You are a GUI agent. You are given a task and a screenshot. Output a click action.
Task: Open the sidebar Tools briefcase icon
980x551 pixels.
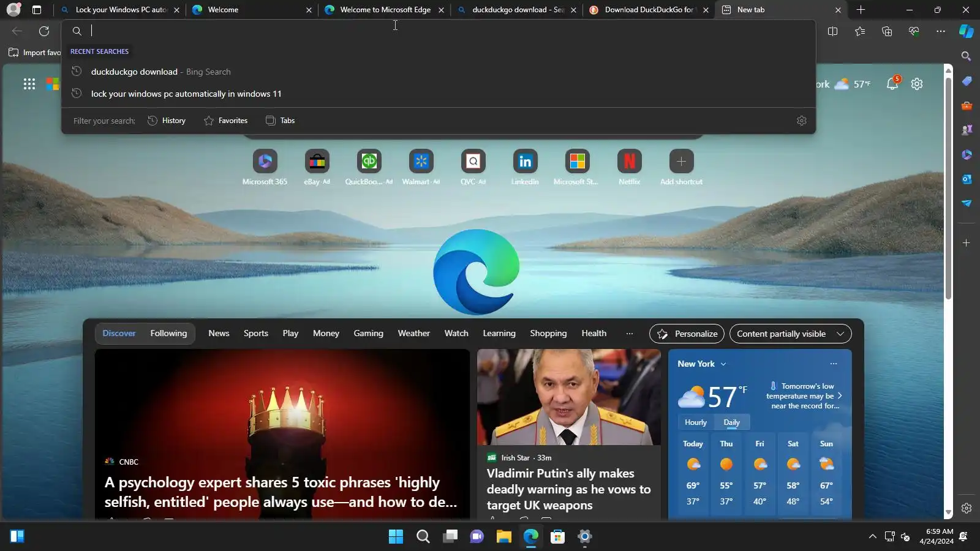(x=967, y=105)
